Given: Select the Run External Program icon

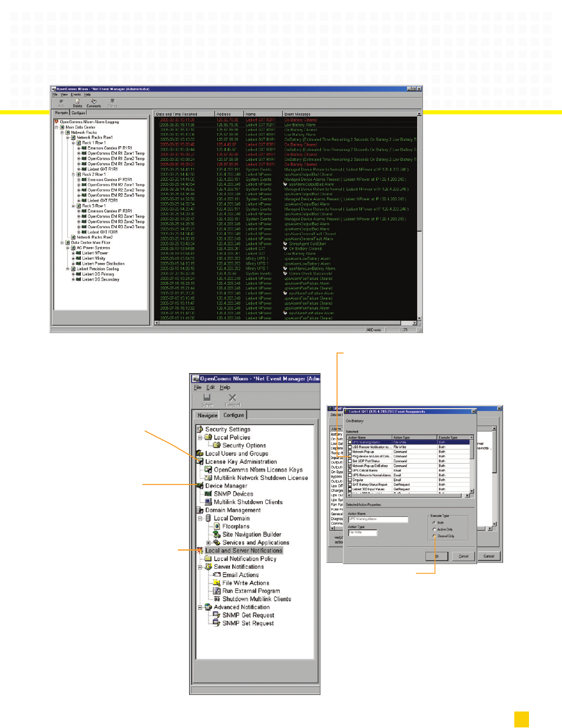Looking at the screenshot, I should pos(217,591).
